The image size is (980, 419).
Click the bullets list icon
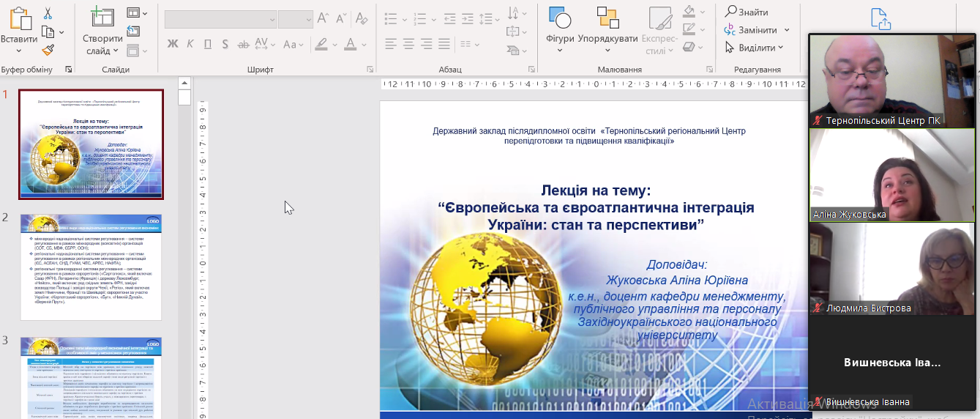(391, 19)
